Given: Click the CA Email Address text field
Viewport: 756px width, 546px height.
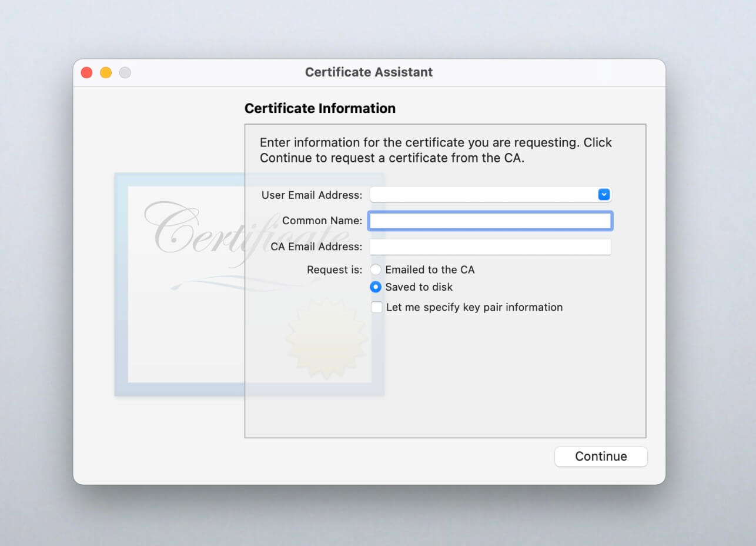Looking at the screenshot, I should tap(490, 247).
